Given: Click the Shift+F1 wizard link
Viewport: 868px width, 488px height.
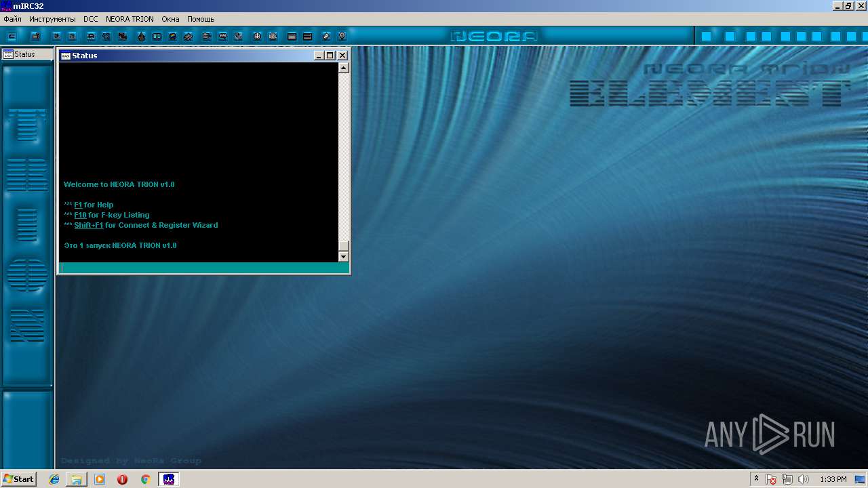Looking at the screenshot, I should (89, 225).
